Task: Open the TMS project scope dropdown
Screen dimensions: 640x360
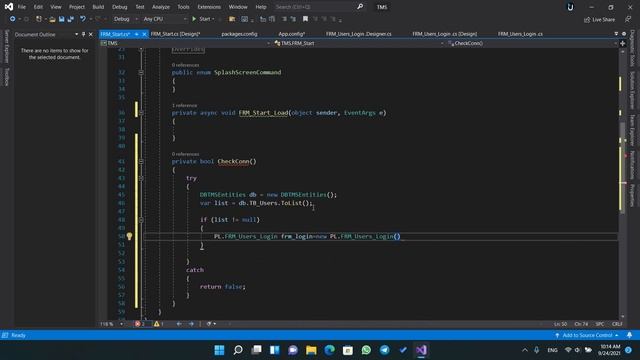Action: [185, 43]
